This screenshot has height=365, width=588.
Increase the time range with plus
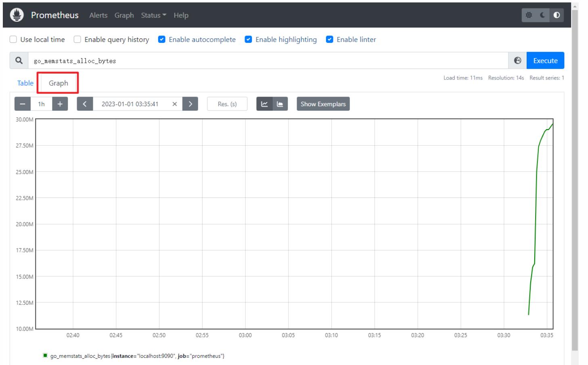click(60, 104)
